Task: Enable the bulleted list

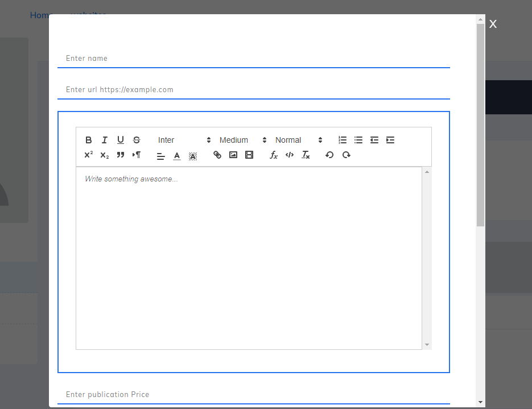Action: (358, 139)
